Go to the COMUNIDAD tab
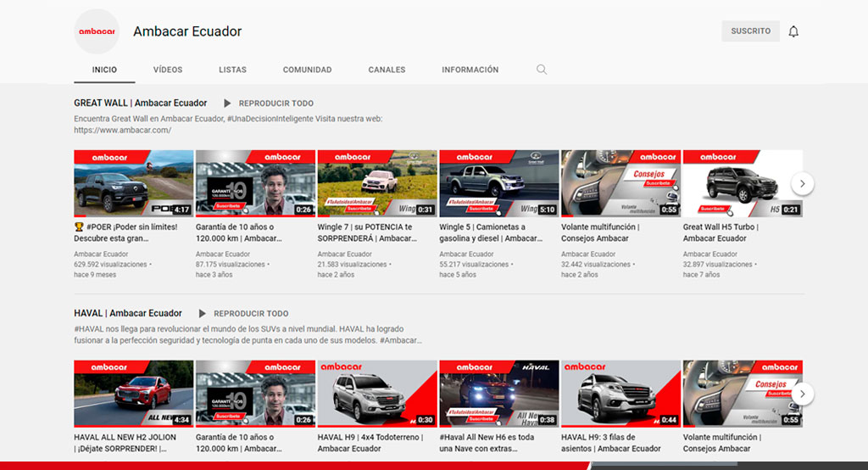This screenshot has width=868, height=470. 307,70
